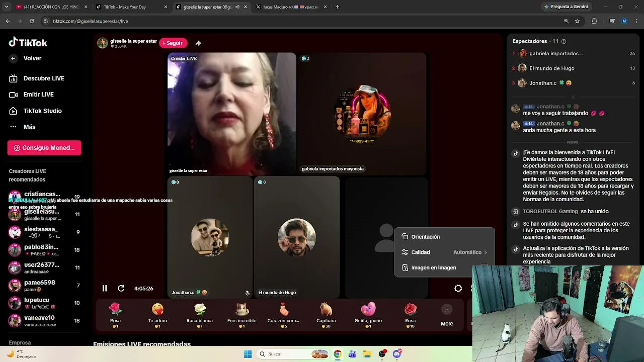
Task: Share the live stream with arrow icon
Action: pos(198,43)
